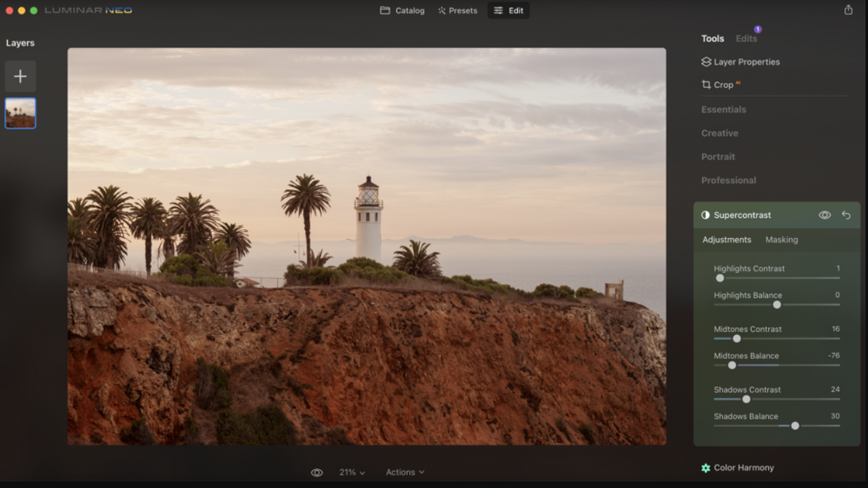Expand the Essentials tools section
Image resolution: width=868 pixels, height=488 pixels.
pyautogui.click(x=723, y=109)
